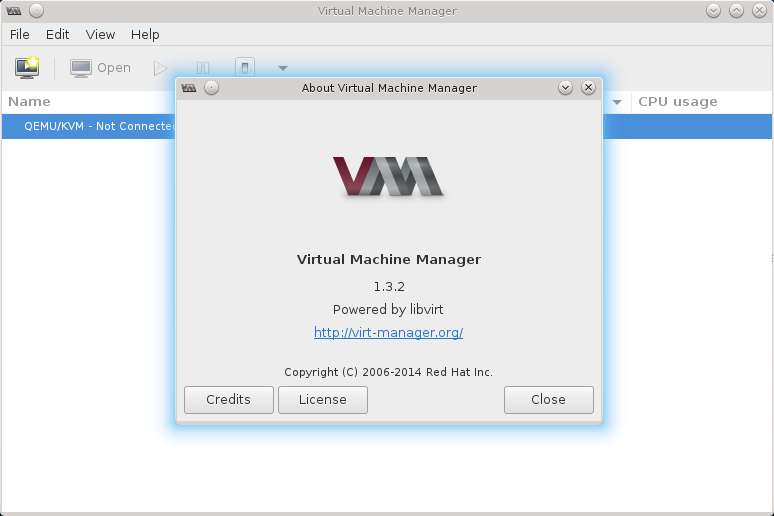This screenshot has width=774, height=516.
Task: Click the Run (play) toolbar icon
Action: pos(160,68)
